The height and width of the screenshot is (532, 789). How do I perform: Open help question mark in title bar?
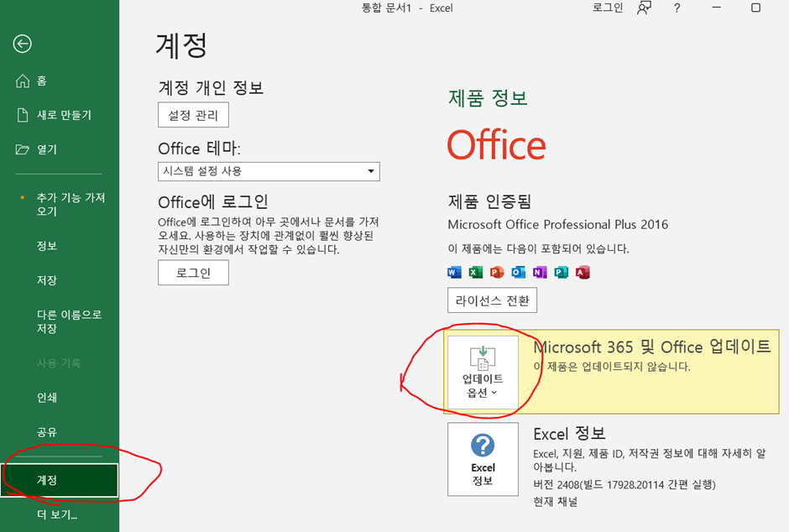[x=677, y=8]
